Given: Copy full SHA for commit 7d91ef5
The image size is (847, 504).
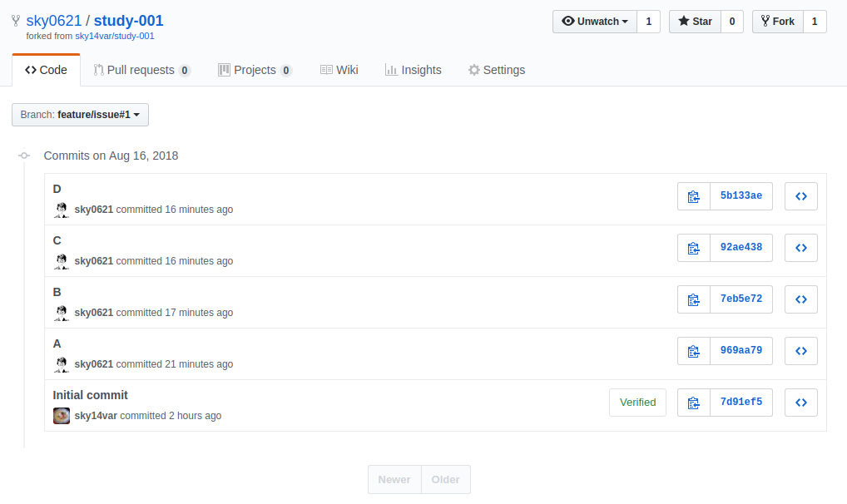Looking at the screenshot, I should pyautogui.click(x=694, y=403).
